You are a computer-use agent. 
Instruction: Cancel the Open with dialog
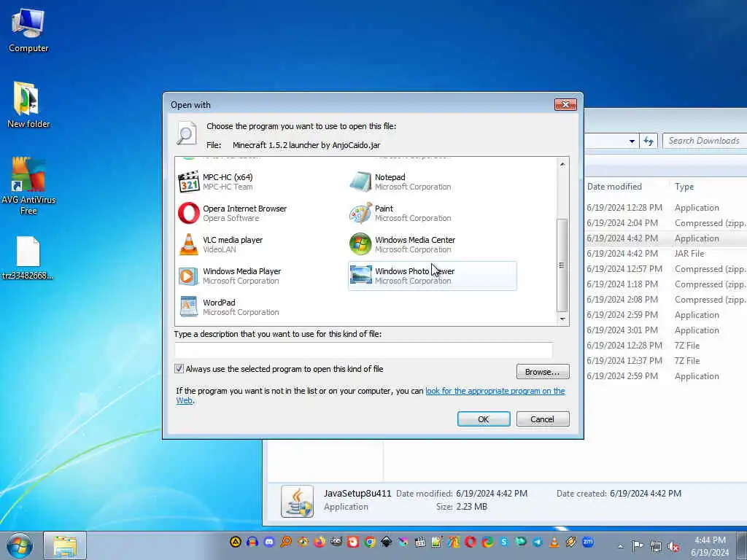pos(543,419)
